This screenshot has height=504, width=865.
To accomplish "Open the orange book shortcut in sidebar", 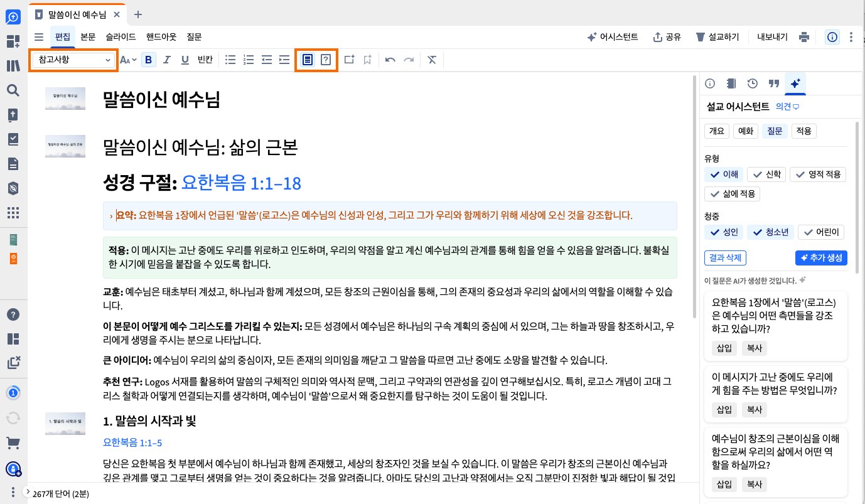I will click(x=13, y=259).
